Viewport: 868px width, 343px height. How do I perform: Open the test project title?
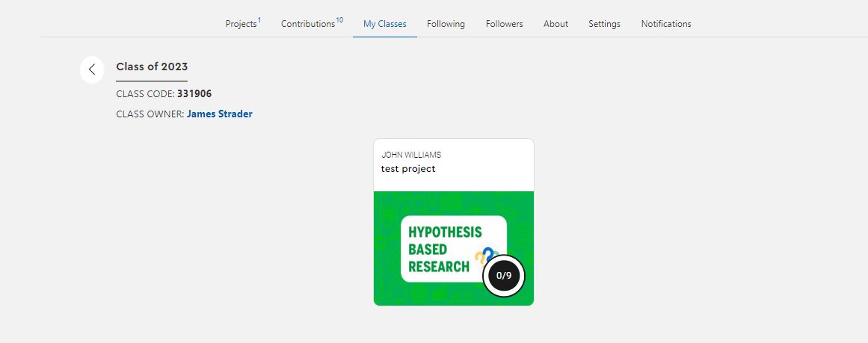click(x=408, y=169)
